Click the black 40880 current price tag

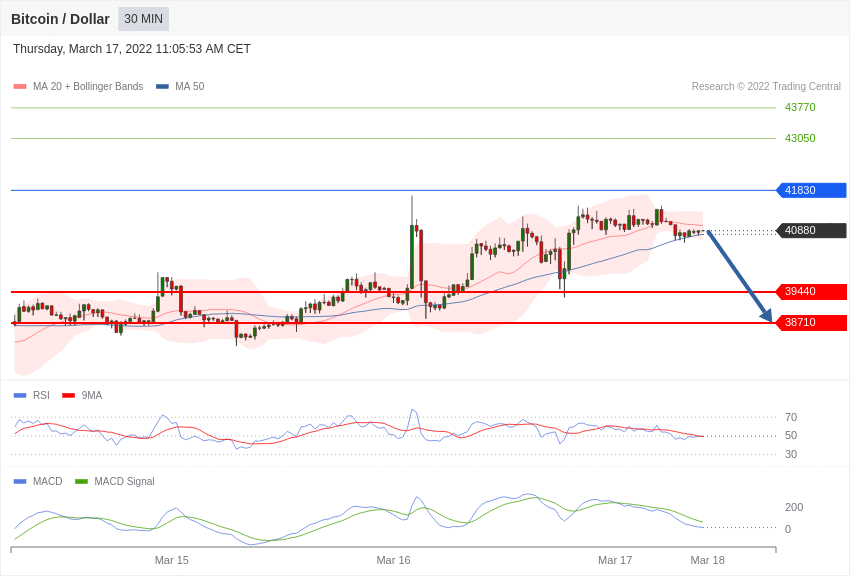click(812, 230)
